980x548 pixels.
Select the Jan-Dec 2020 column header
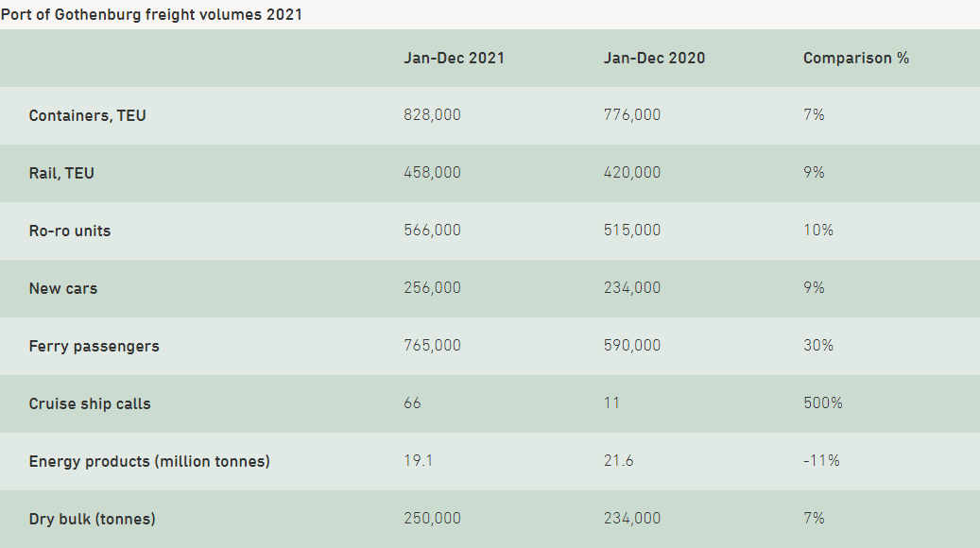point(654,59)
